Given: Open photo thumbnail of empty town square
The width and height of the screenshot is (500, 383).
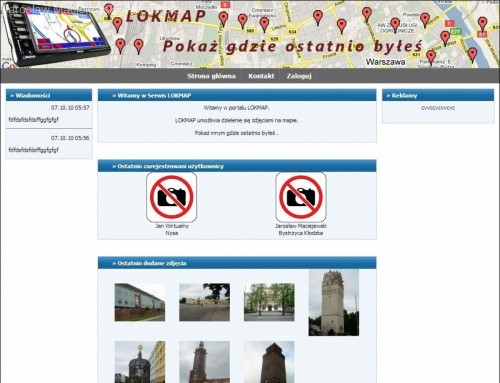Looking at the screenshot, I should [x=204, y=302].
